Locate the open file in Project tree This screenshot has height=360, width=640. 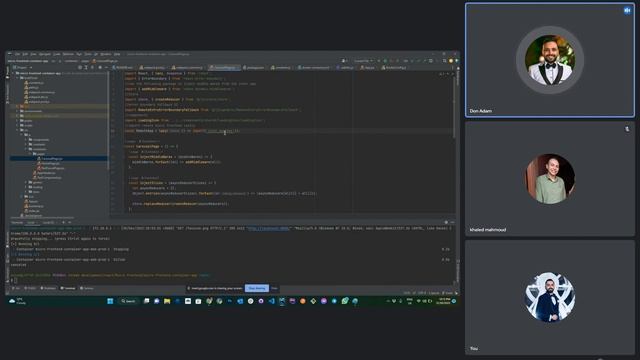click(80, 67)
